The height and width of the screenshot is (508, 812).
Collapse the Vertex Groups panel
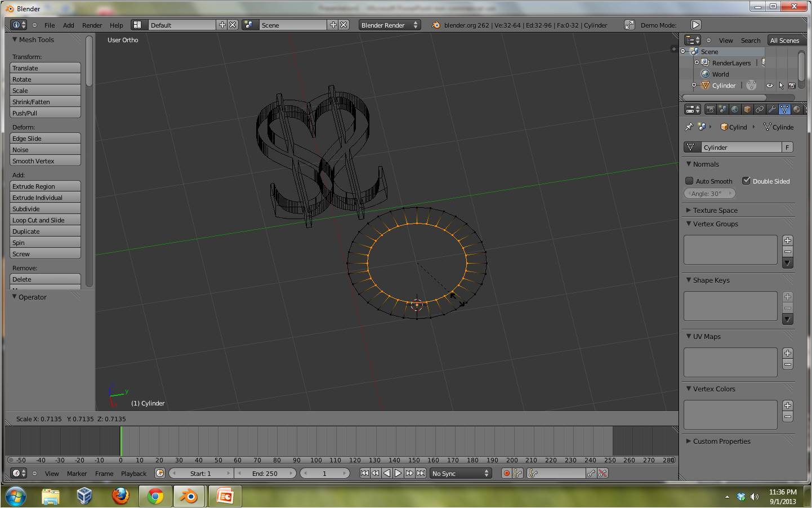tap(688, 224)
